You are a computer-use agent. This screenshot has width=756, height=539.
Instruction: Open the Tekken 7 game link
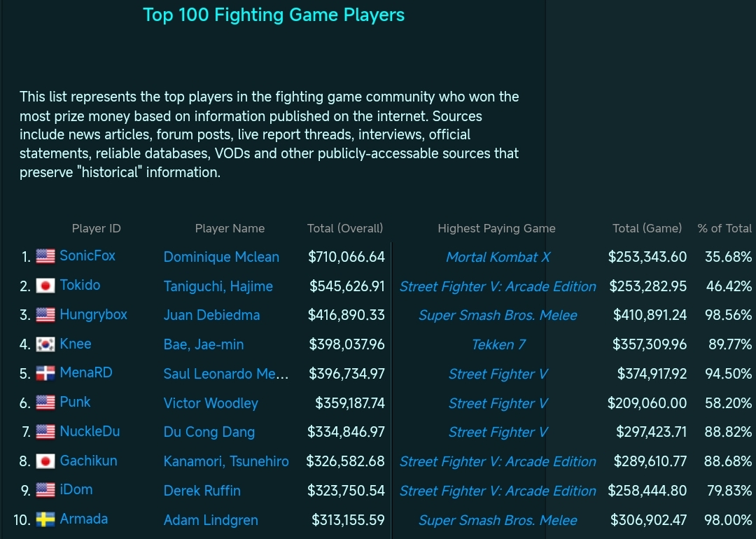(x=498, y=344)
